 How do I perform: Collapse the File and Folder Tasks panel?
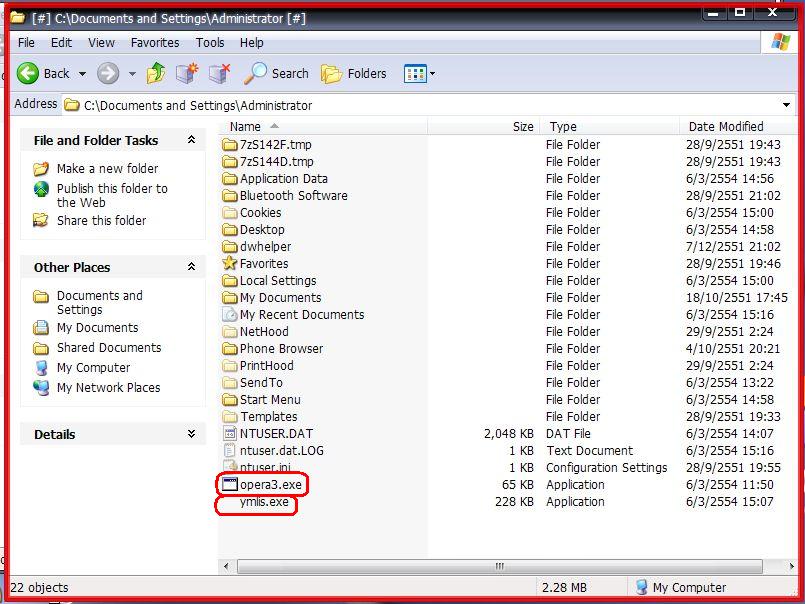pyautogui.click(x=191, y=140)
